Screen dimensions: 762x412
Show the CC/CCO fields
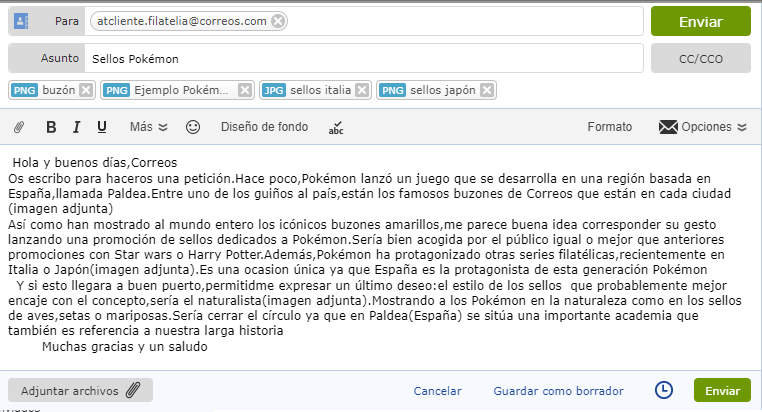pyautogui.click(x=701, y=58)
